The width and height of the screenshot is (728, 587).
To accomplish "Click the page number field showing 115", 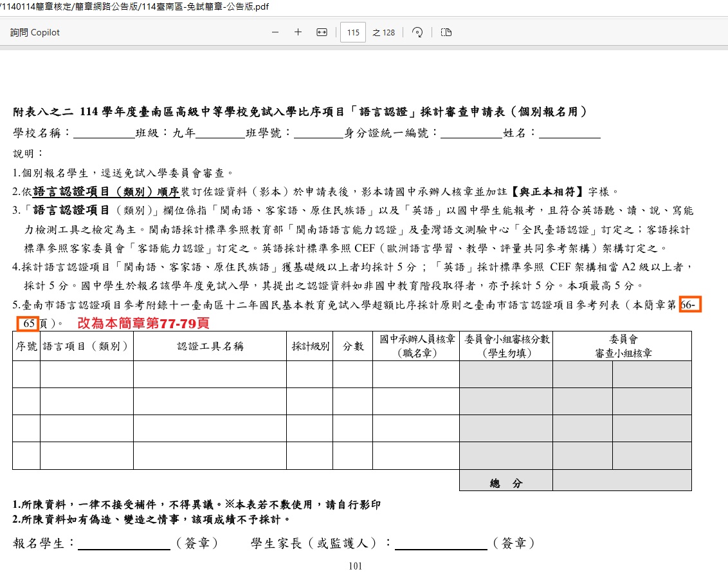I will pyautogui.click(x=352, y=32).
